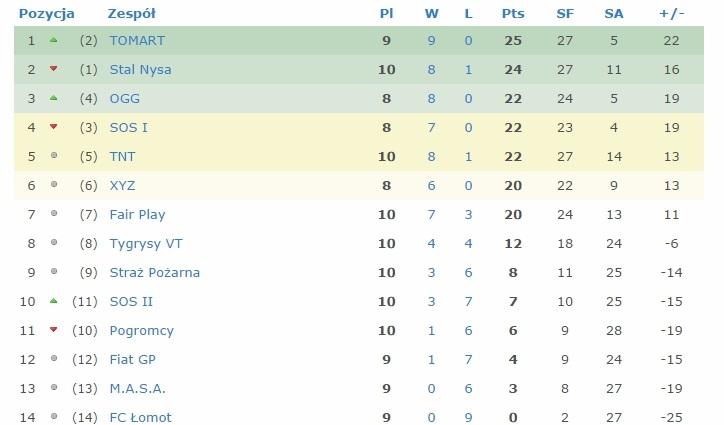This screenshot has width=724, height=425.
Task: Click the red down arrow beside Stal Nysa
Action: click(54, 69)
